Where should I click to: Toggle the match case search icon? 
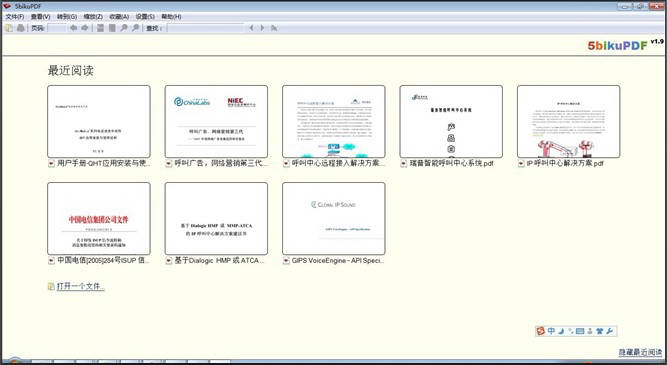274,28
